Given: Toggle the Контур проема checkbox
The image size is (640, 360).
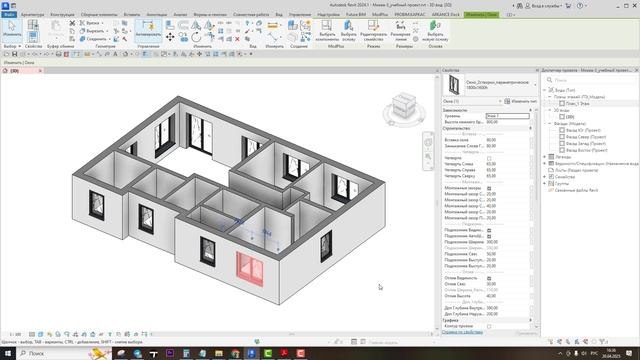Looking at the screenshot, I should coord(489,327).
